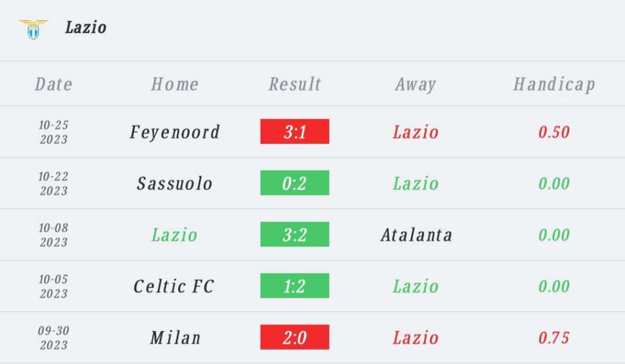This screenshot has width=625, height=364.
Task: Select the Home column header
Action: point(175,84)
